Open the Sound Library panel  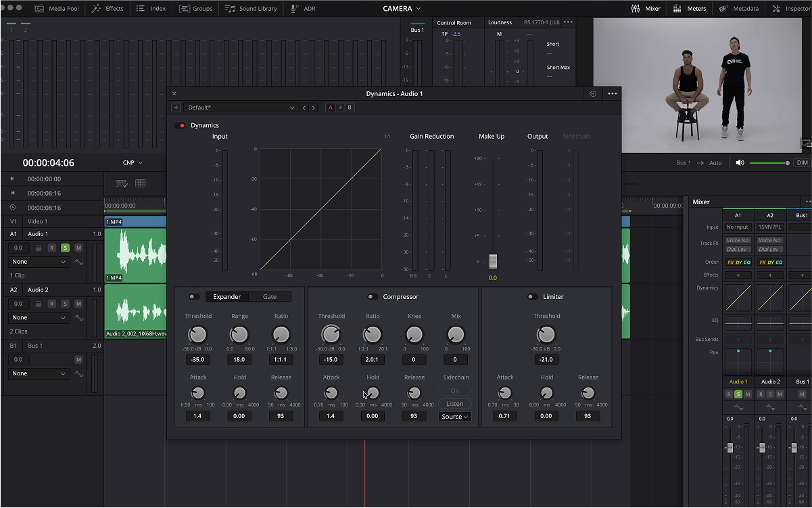click(251, 9)
